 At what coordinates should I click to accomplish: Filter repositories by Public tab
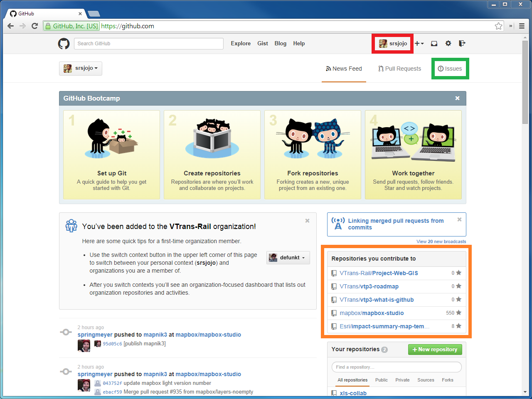pyautogui.click(x=382, y=380)
